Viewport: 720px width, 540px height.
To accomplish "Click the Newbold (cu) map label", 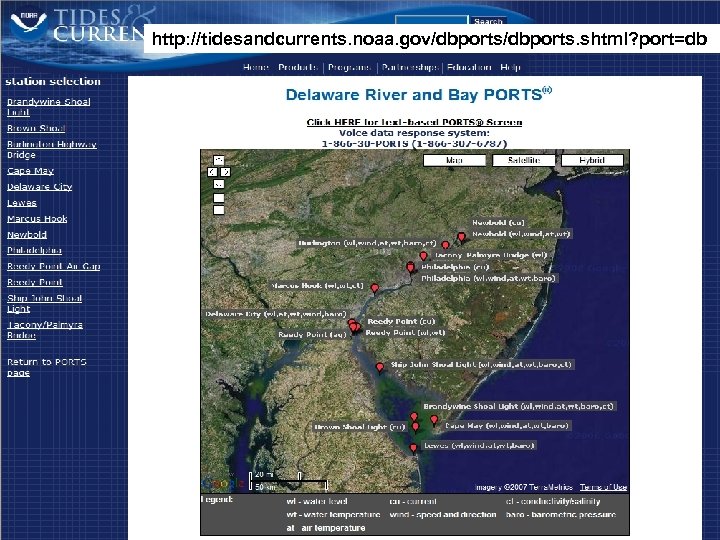I will click(x=498, y=223).
